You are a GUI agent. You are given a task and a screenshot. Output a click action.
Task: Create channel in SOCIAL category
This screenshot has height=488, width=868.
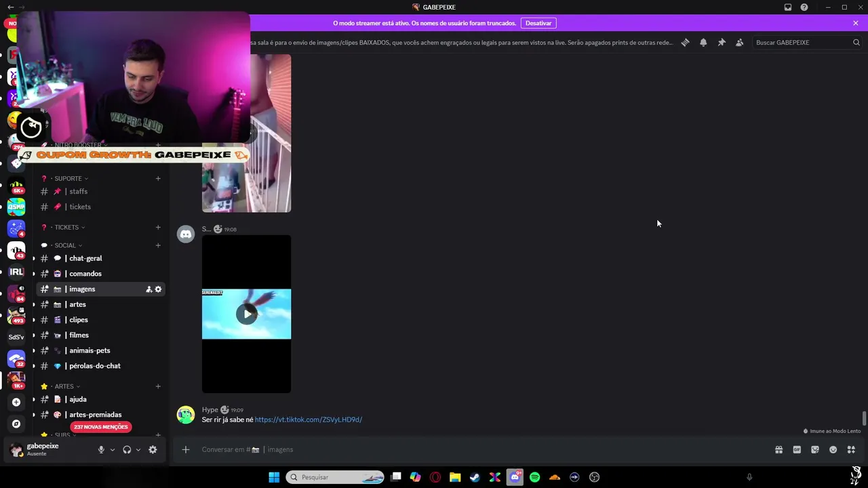[x=158, y=245]
